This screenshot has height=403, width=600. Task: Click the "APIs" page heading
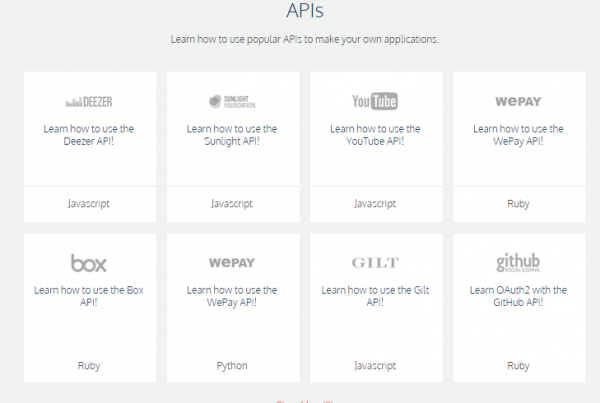tap(305, 10)
